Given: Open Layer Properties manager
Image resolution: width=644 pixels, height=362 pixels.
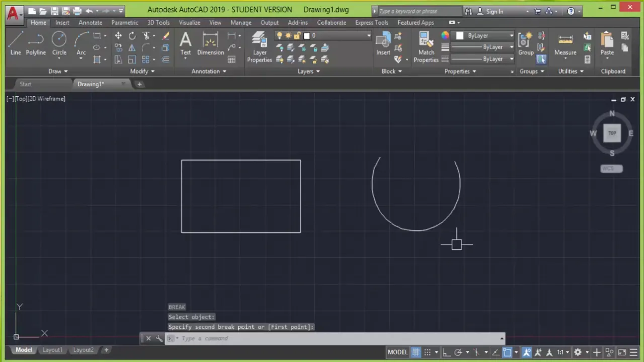Looking at the screenshot, I should click(259, 47).
